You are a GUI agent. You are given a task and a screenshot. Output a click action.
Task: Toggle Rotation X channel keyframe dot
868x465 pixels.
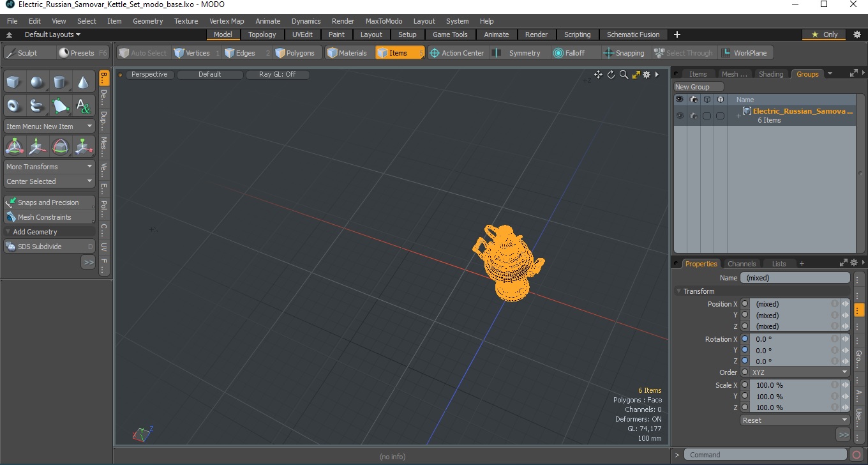tap(744, 339)
